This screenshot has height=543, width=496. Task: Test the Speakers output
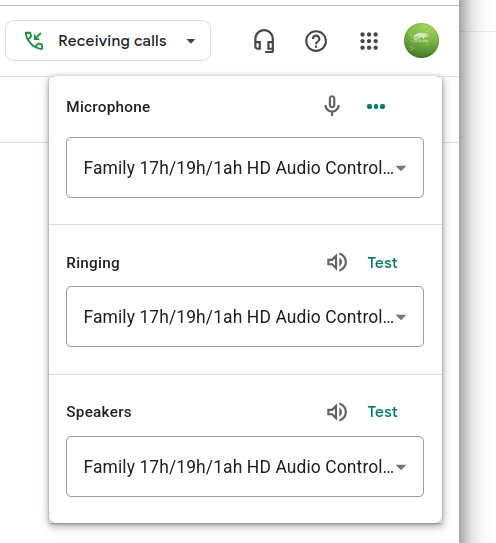tap(382, 412)
